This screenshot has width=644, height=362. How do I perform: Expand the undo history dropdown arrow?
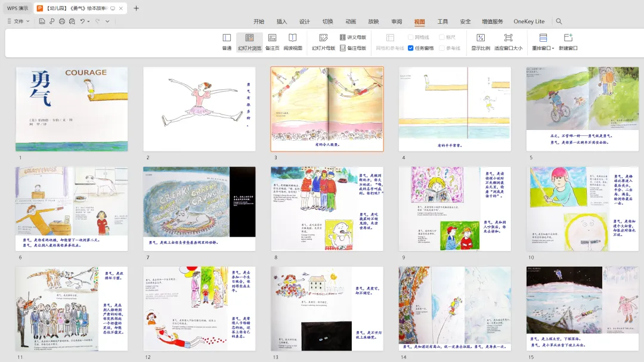[x=89, y=21]
